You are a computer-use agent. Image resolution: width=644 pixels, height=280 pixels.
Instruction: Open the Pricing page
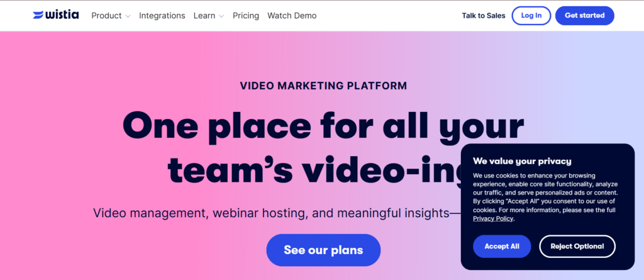click(246, 16)
